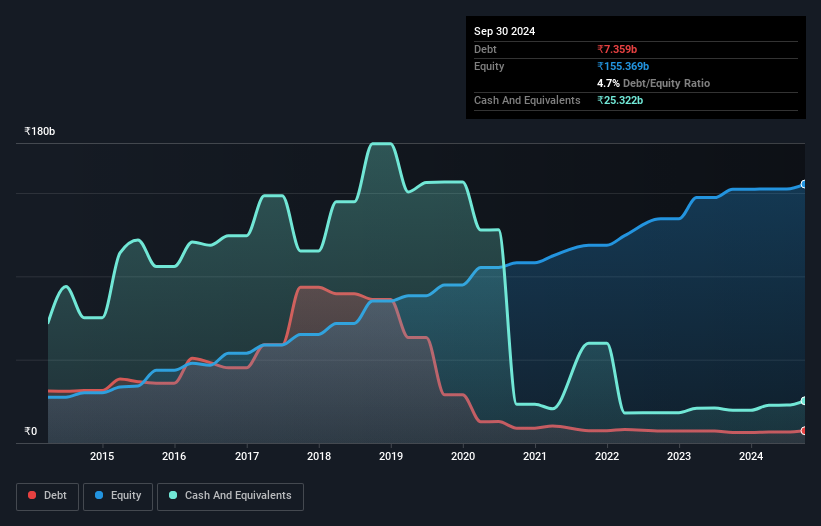This screenshot has width=821, height=526.
Task: Click Cash And Equivalents label in tooltip
Action: click(x=527, y=100)
